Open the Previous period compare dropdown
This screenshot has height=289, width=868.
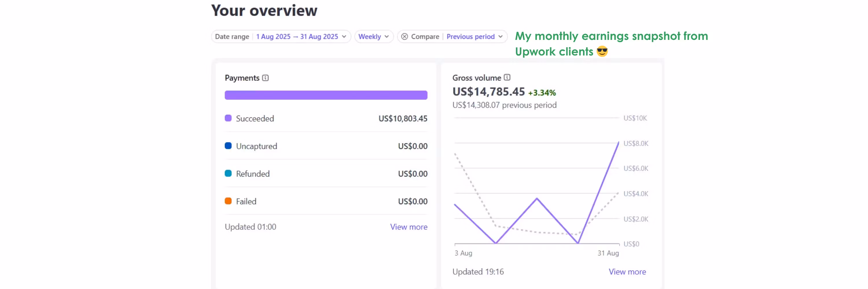474,37
